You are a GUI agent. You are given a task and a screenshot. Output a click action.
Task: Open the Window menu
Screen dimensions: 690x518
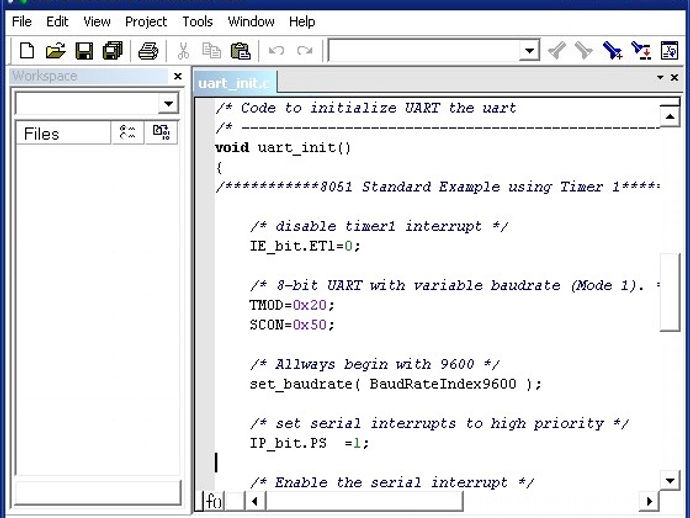[251, 22]
